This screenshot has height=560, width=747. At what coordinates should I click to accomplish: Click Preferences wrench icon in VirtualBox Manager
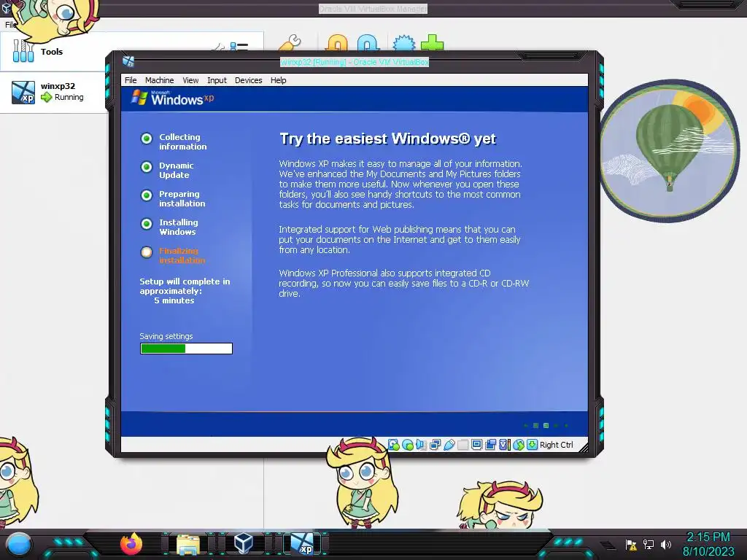(x=290, y=43)
